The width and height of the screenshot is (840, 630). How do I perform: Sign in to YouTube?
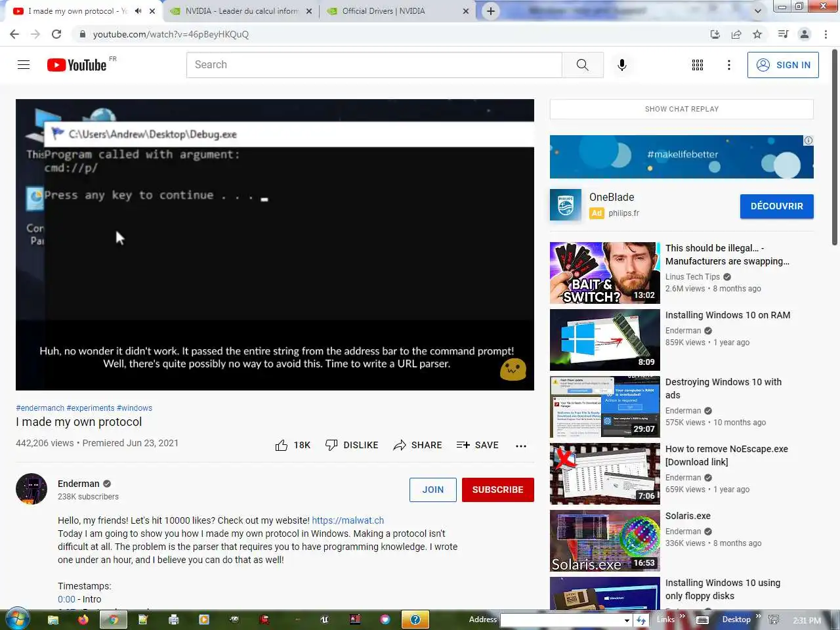pos(783,65)
